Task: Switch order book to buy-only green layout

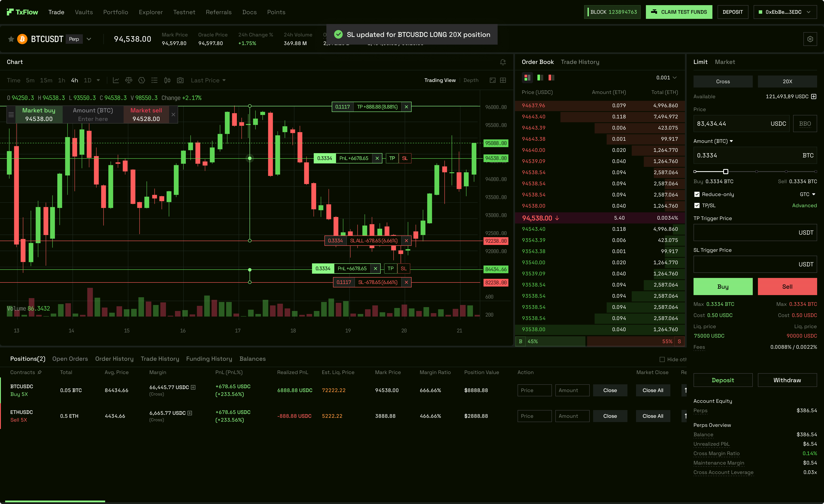Action: (x=540, y=78)
